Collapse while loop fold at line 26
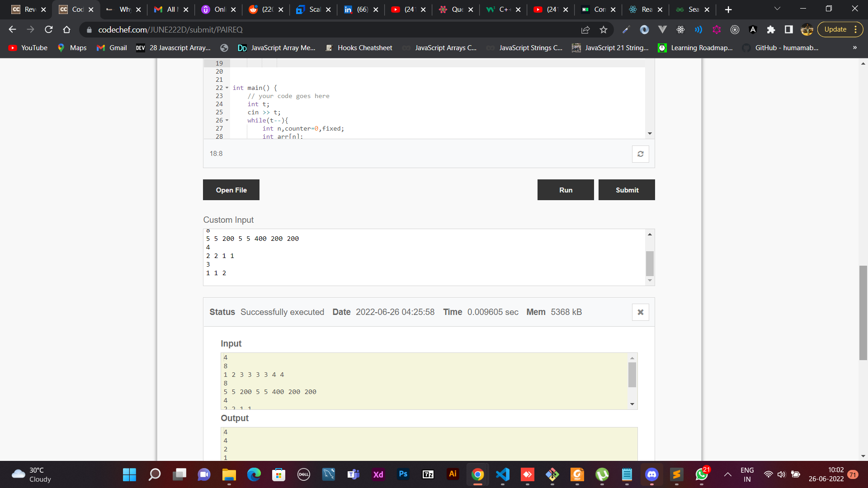Image resolution: width=868 pixels, height=488 pixels. coord(227,121)
